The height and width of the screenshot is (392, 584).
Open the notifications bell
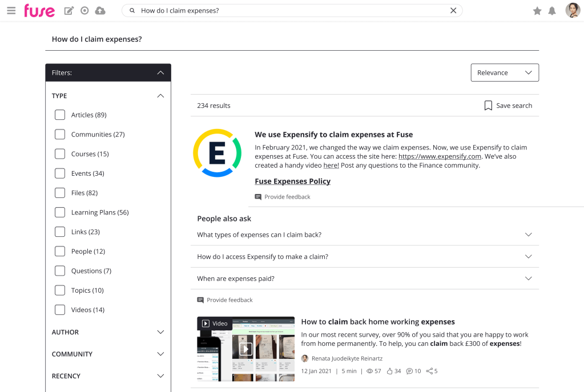tap(552, 11)
